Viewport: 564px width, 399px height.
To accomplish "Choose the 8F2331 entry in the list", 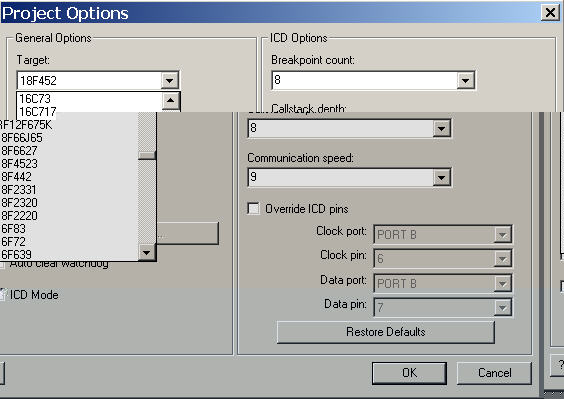I will (x=68, y=190).
